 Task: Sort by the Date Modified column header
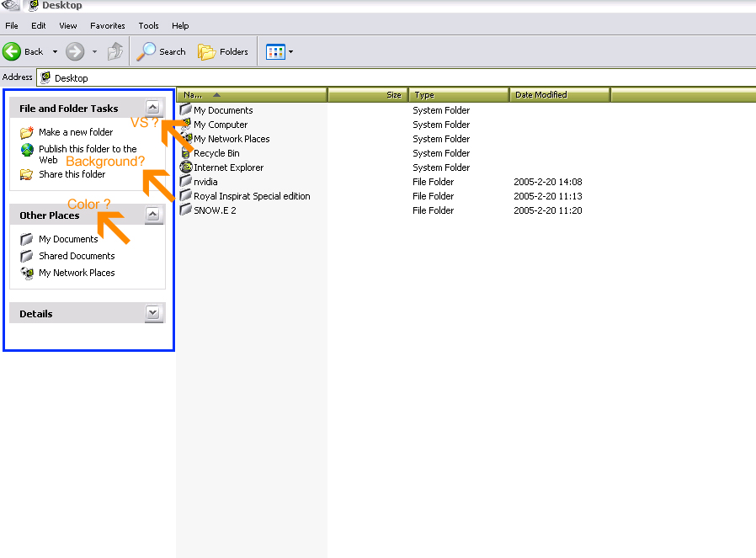tap(540, 95)
